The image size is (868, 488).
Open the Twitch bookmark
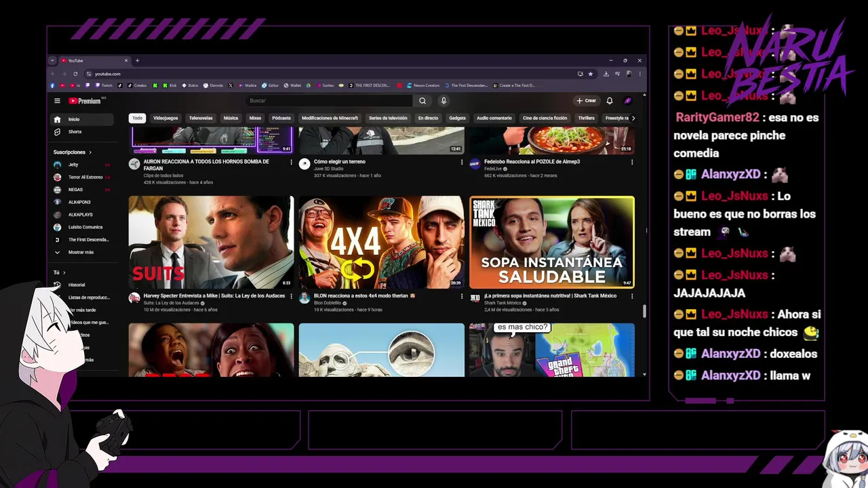click(104, 85)
